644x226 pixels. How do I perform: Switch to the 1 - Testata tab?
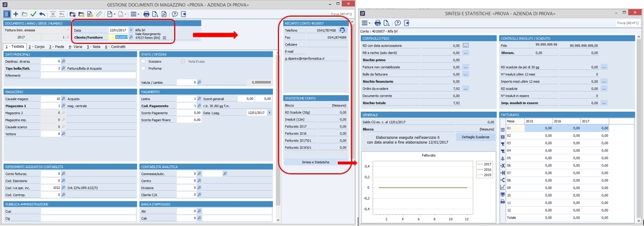pos(15,47)
